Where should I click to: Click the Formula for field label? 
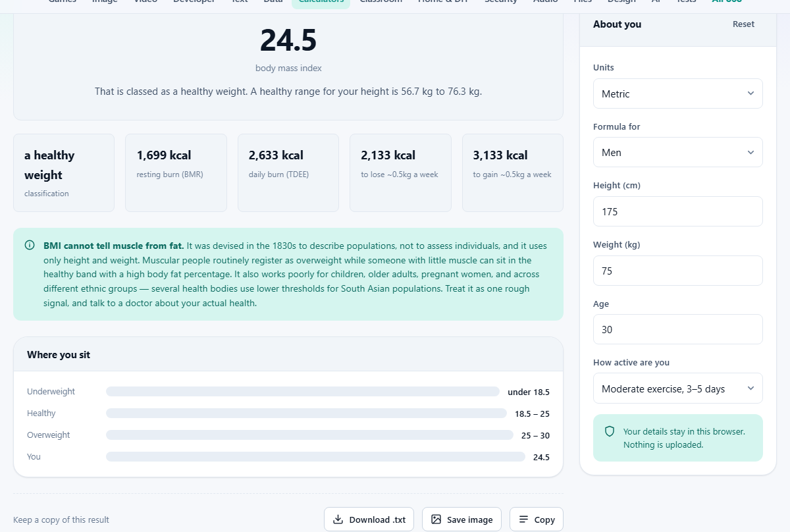617,126
